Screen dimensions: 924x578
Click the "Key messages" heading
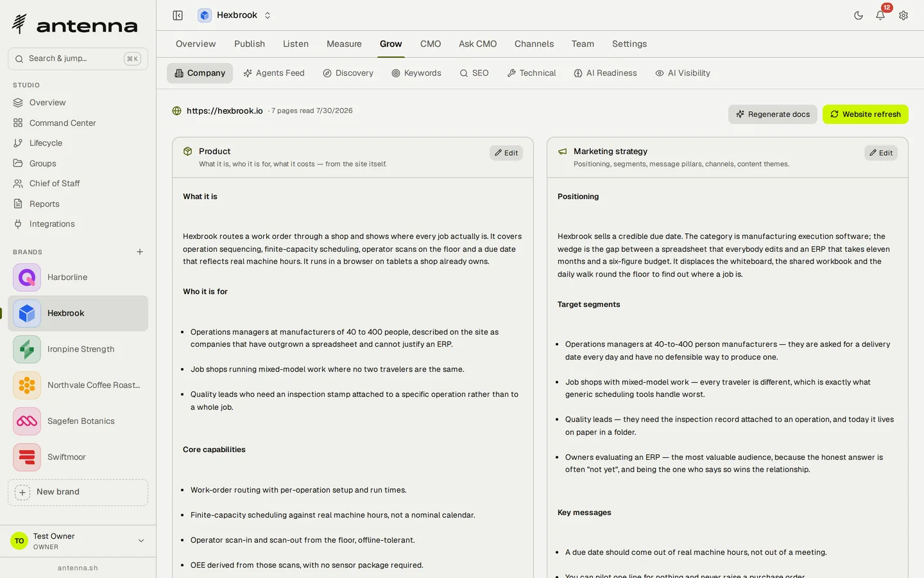click(584, 512)
